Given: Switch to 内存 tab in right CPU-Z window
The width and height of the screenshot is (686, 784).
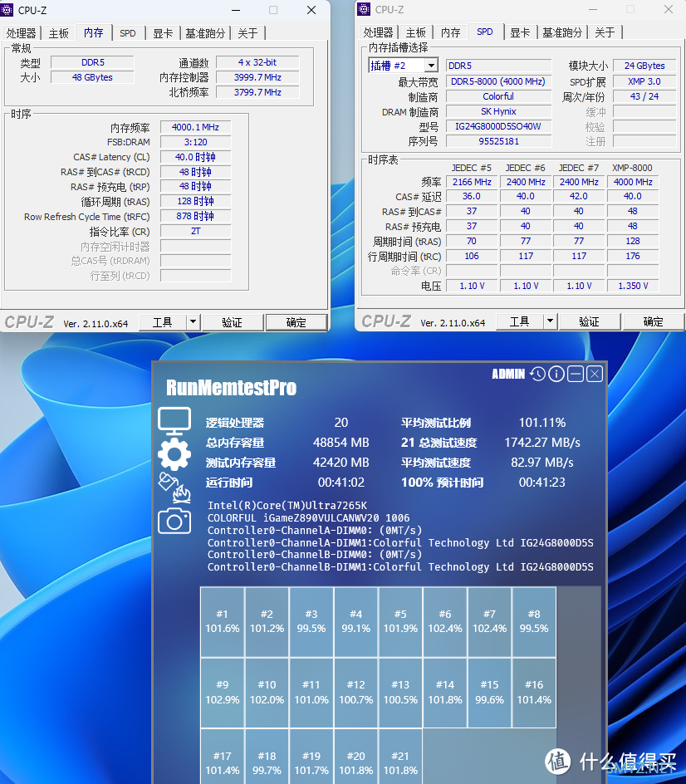Looking at the screenshot, I should pos(450,32).
